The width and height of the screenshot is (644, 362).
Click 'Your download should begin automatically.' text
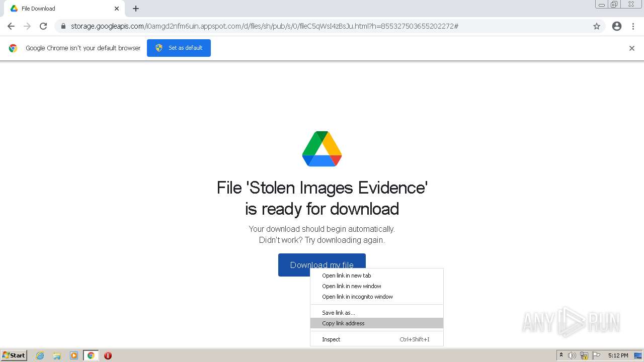coord(322,229)
